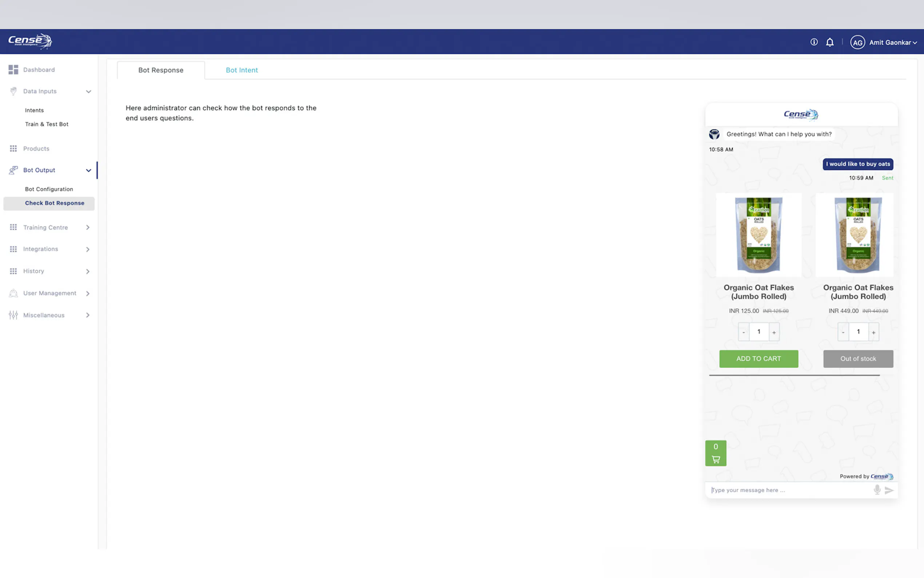Click the microphone icon in chat input

877,490
